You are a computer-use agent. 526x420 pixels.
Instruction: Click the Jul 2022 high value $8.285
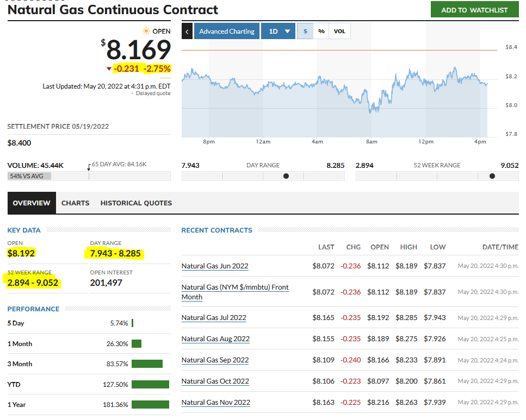406,318
